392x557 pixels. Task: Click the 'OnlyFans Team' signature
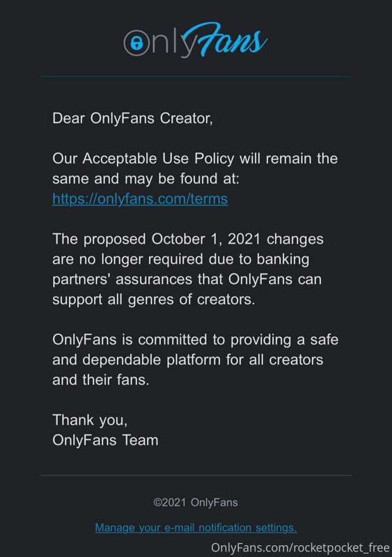tap(105, 440)
